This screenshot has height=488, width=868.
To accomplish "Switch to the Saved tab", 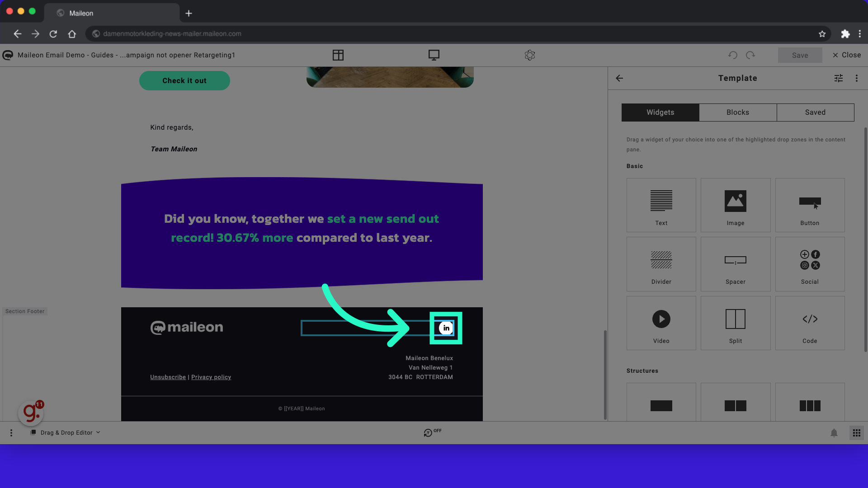I will coord(815,112).
